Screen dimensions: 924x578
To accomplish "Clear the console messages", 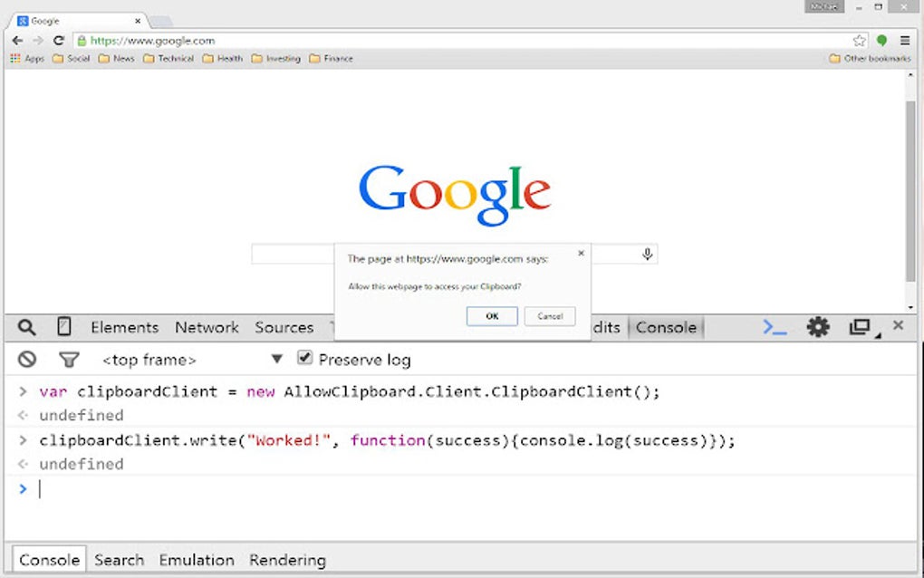I will [x=26, y=360].
